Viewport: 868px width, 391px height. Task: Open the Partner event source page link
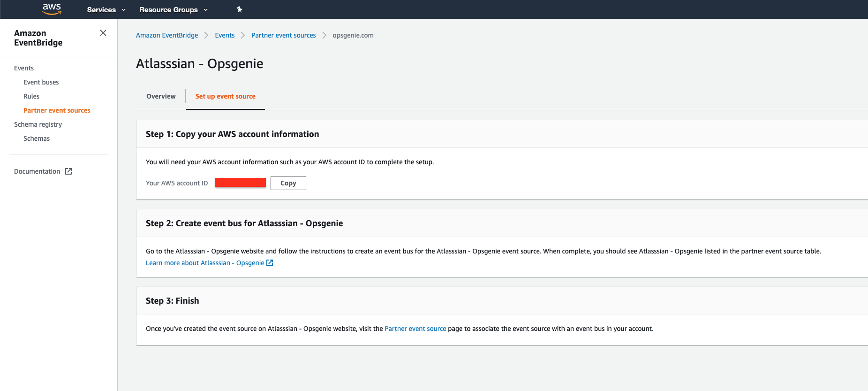pos(415,329)
